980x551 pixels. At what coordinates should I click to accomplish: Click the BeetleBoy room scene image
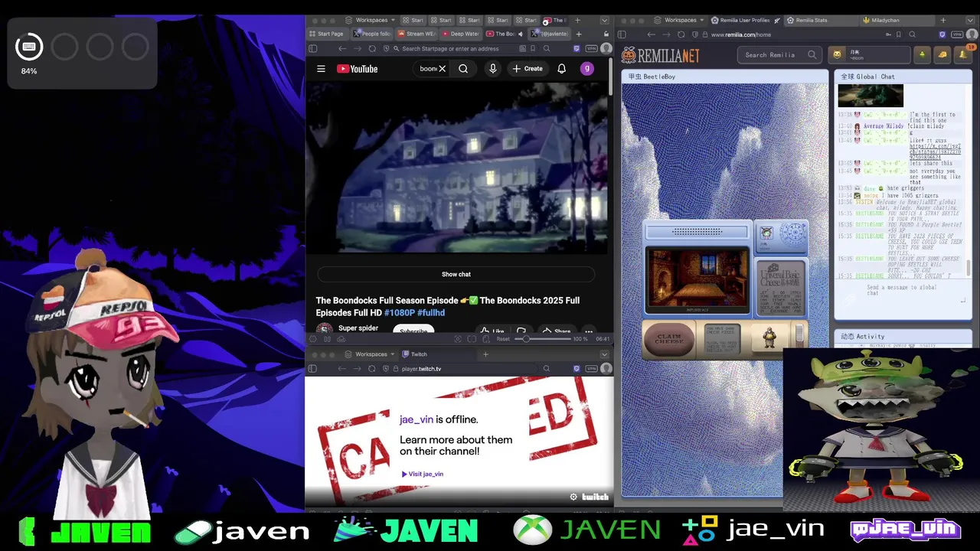[697, 280]
